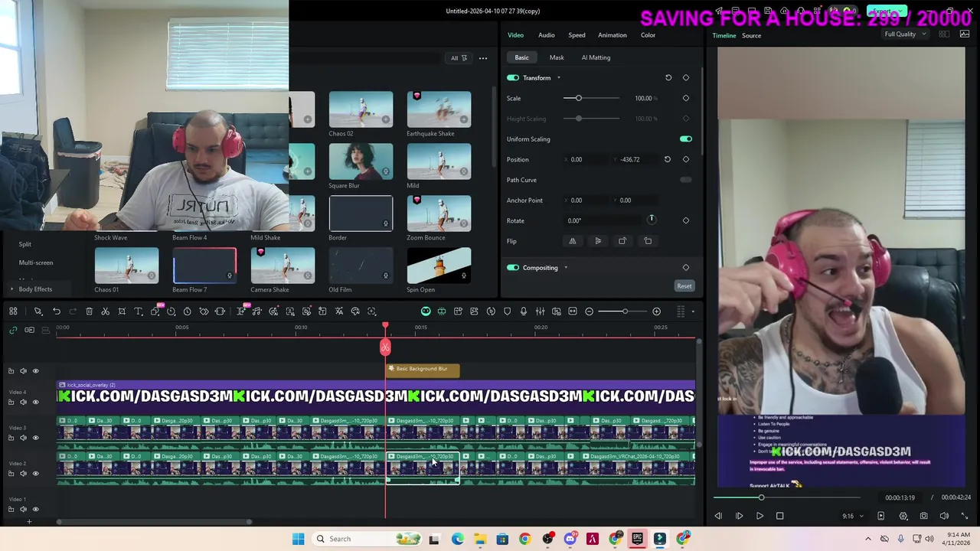Click the zoom out minus icon
The width and height of the screenshot is (980, 551).
[589, 311]
